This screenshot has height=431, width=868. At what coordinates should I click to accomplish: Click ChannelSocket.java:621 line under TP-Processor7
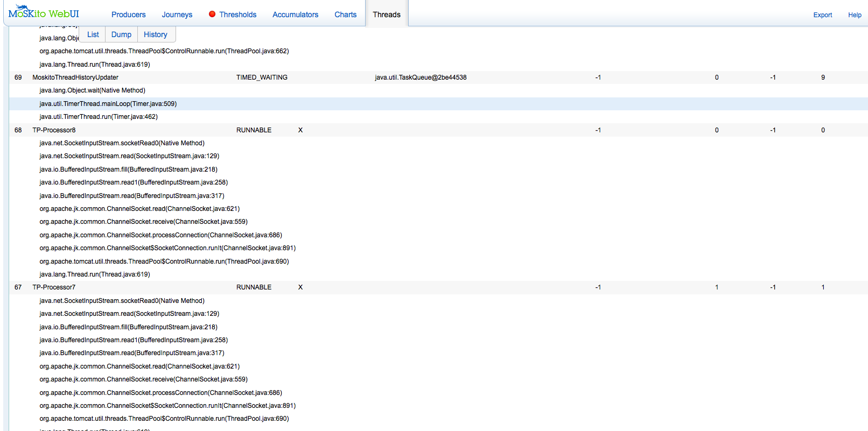click(x=139, y=366)
